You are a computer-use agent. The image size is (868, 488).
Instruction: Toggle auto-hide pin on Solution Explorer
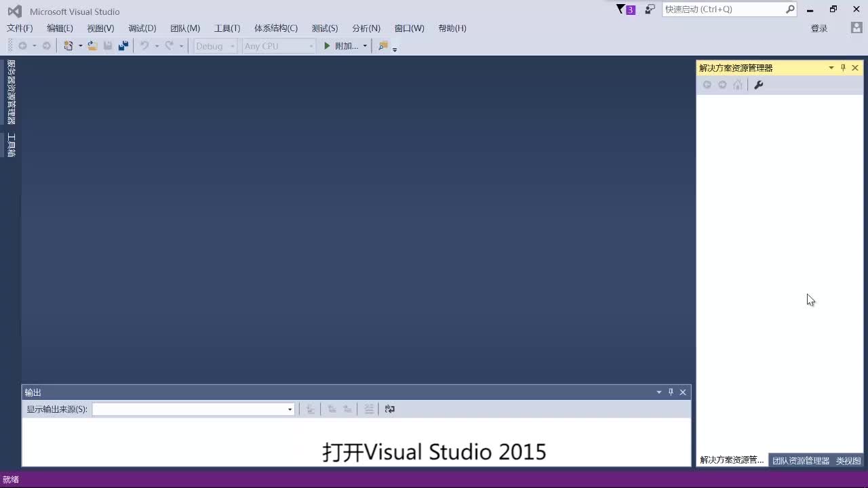(843, 68)
